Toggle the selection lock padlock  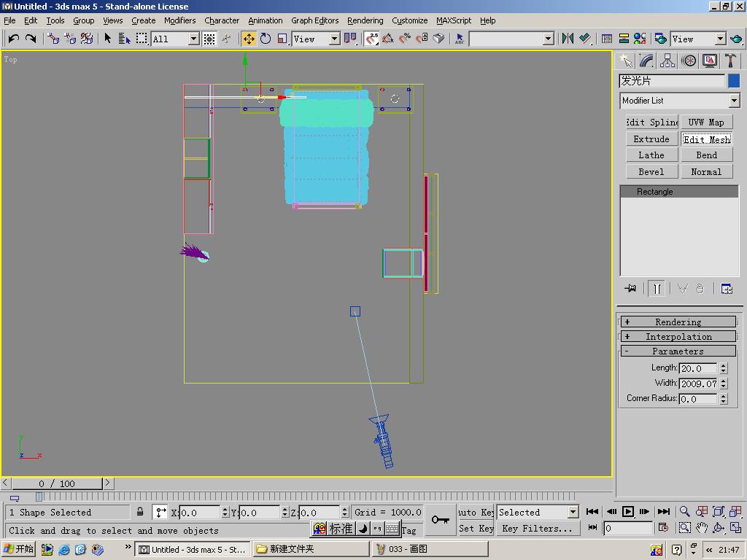pyautogui.click(x=140, y=512)
